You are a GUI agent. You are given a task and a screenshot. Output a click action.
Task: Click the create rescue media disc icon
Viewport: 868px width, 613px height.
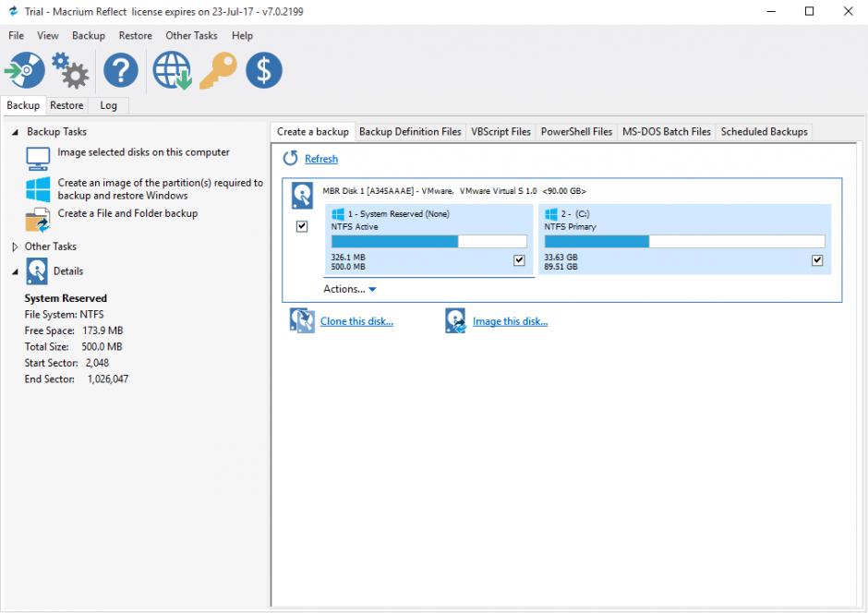24,70
